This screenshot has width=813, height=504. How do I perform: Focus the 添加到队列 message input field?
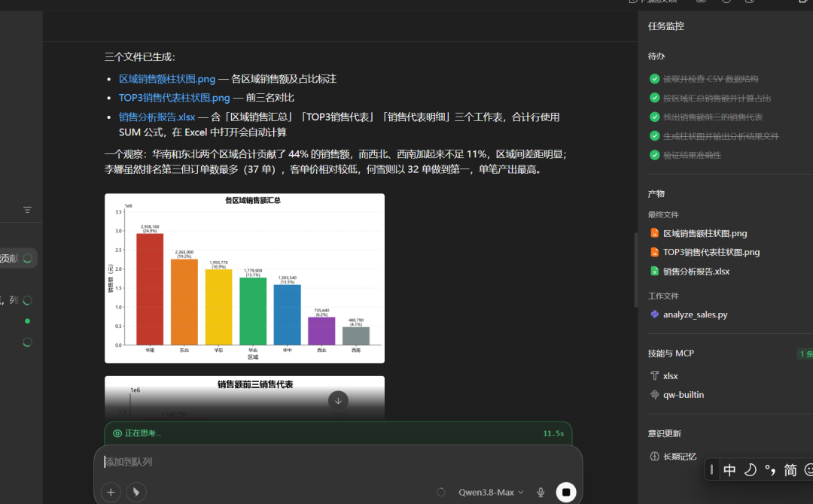(338, 462)
